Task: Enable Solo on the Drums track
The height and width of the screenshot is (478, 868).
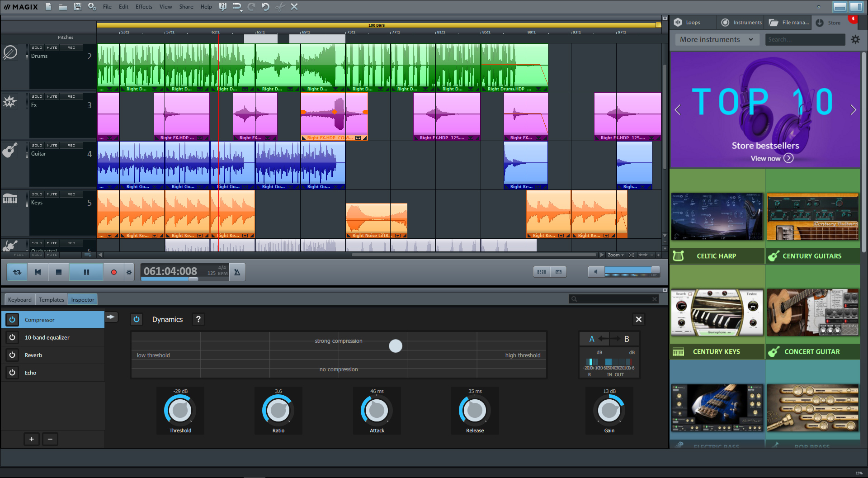Action: (x=37, y=47)
